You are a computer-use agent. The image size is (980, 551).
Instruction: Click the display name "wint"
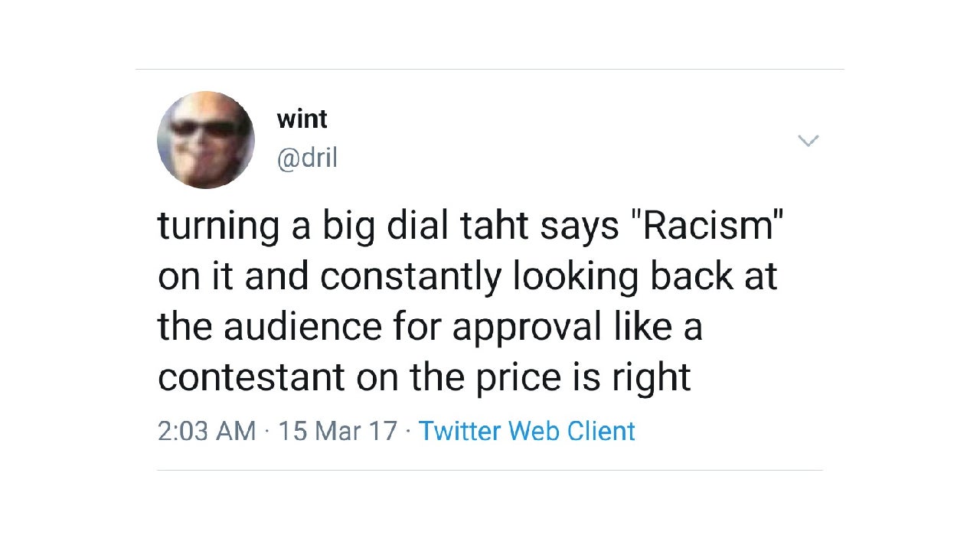[302, 119]
